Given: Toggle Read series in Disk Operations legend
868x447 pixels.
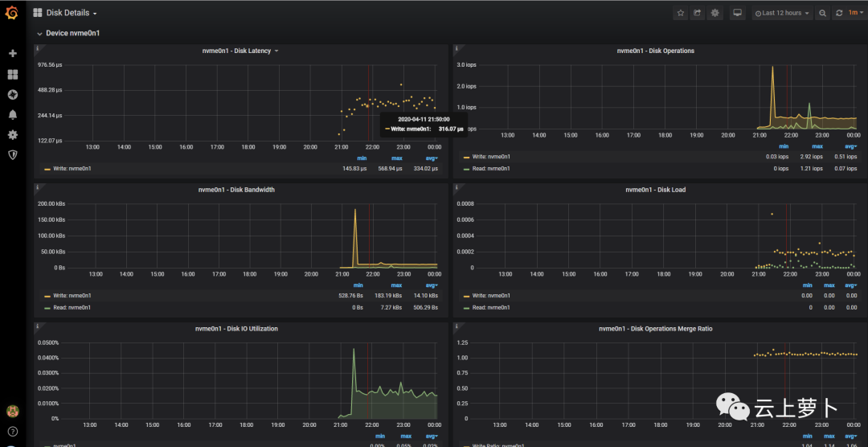Looking at the screenshot, I should click(x=491, y=168).
